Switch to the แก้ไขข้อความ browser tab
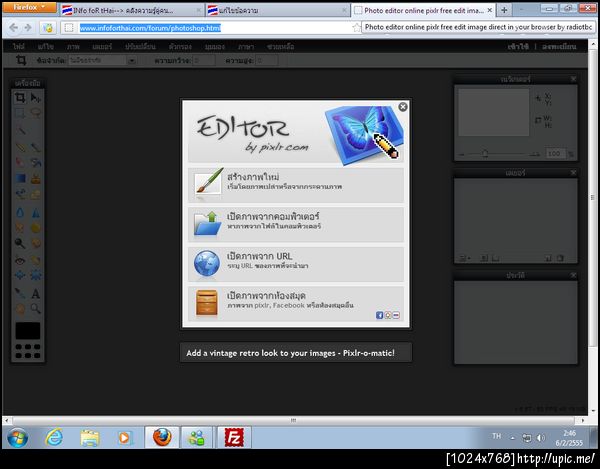Image resolution: width=600 pixels, height=469 pixels. click(277, 11)
